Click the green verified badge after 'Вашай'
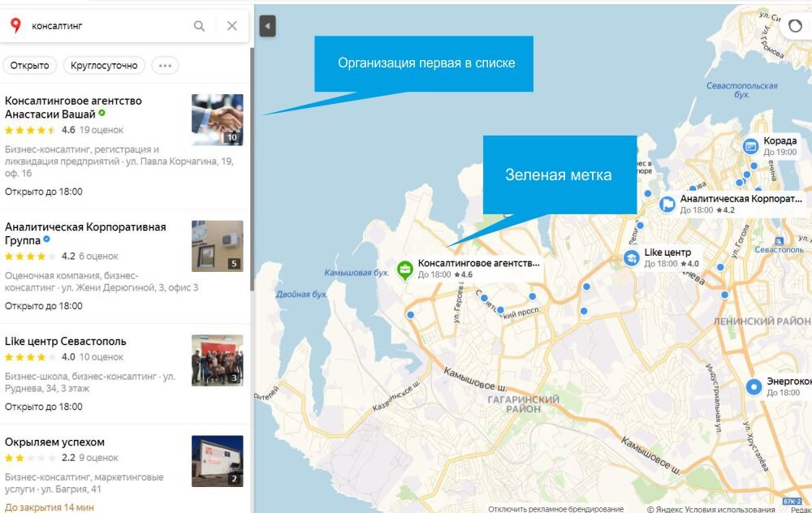Viewport: 812px width, 513px height. [x=102, y=113]
